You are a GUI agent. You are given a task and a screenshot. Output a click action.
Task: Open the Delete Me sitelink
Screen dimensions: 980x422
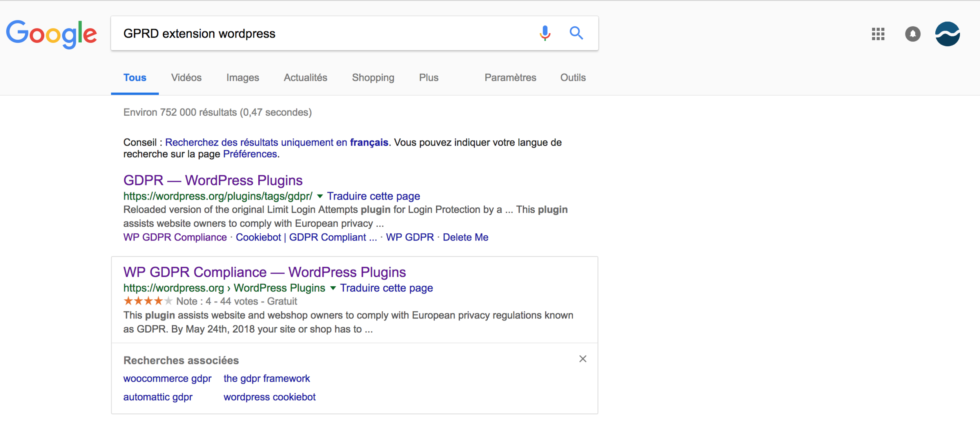pos(465,237)
